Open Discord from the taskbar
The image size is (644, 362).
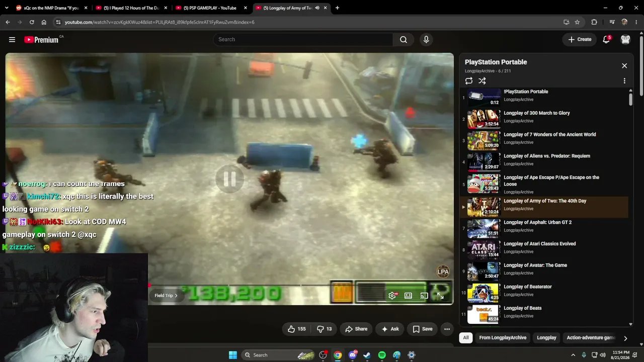(353, 355)
